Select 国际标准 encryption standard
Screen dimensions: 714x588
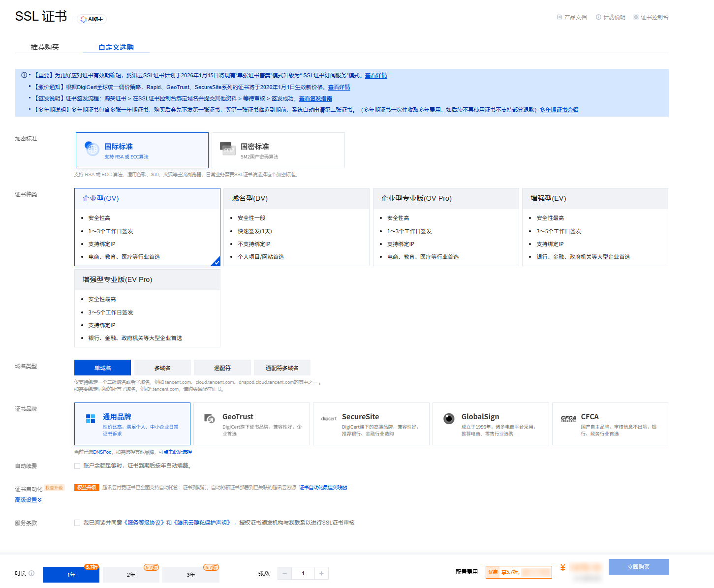[142, 150]
